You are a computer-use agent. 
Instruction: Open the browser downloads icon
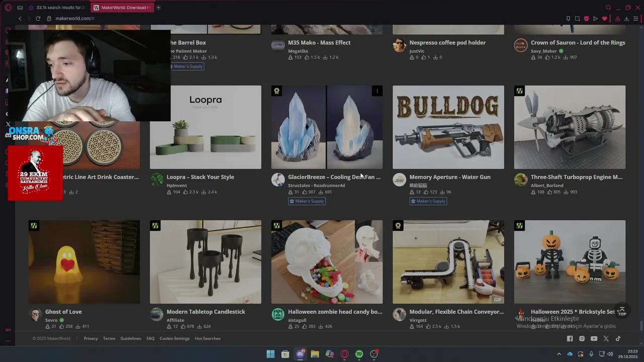coord(626,19)
